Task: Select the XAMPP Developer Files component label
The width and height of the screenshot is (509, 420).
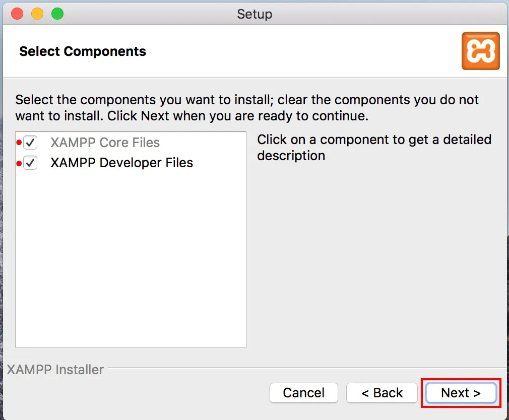Action: 122,163
